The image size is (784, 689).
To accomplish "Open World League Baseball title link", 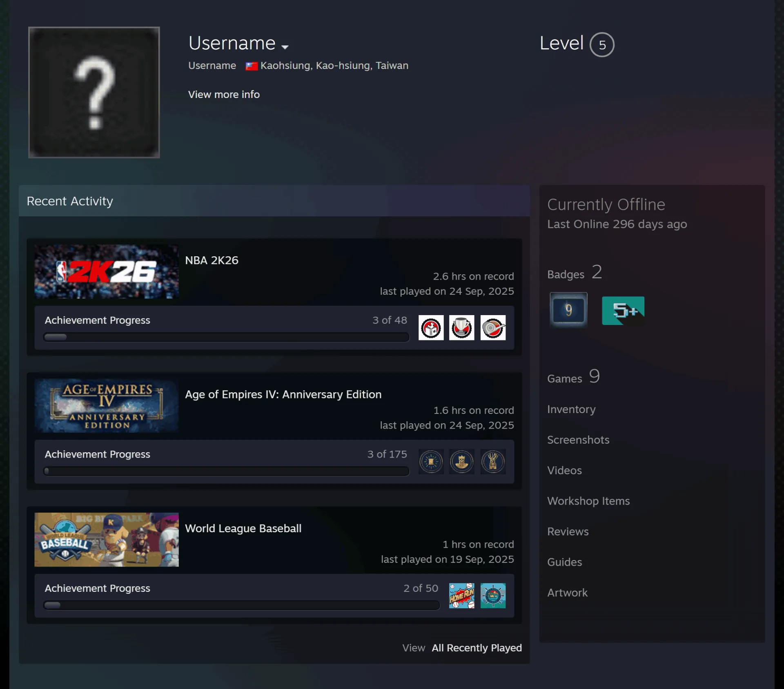I will click(243, 528).
